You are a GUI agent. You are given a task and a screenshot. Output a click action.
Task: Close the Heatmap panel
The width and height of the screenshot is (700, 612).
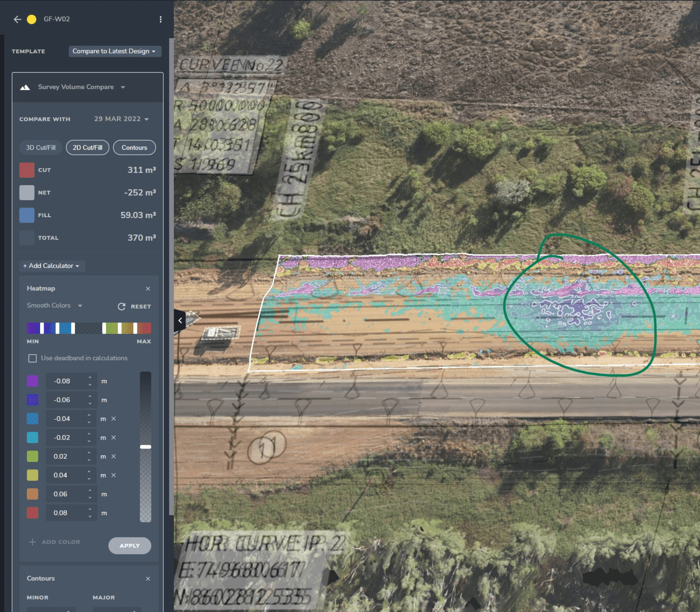click(148, 289)
